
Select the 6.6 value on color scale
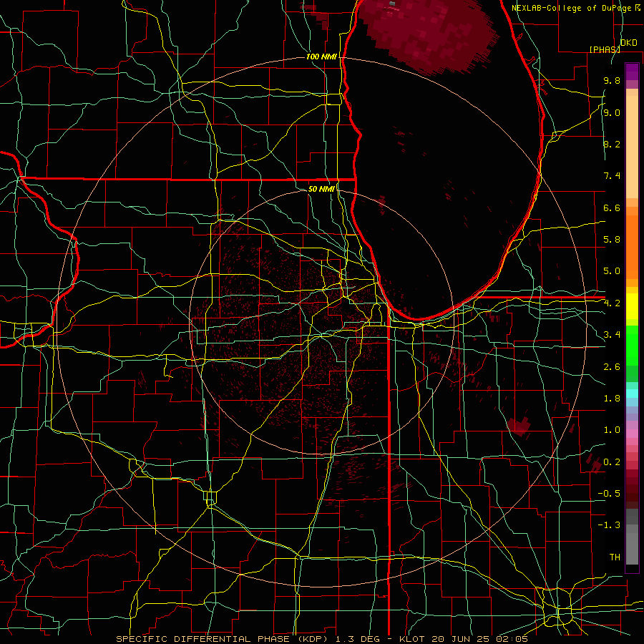click(x=612, y=208)
